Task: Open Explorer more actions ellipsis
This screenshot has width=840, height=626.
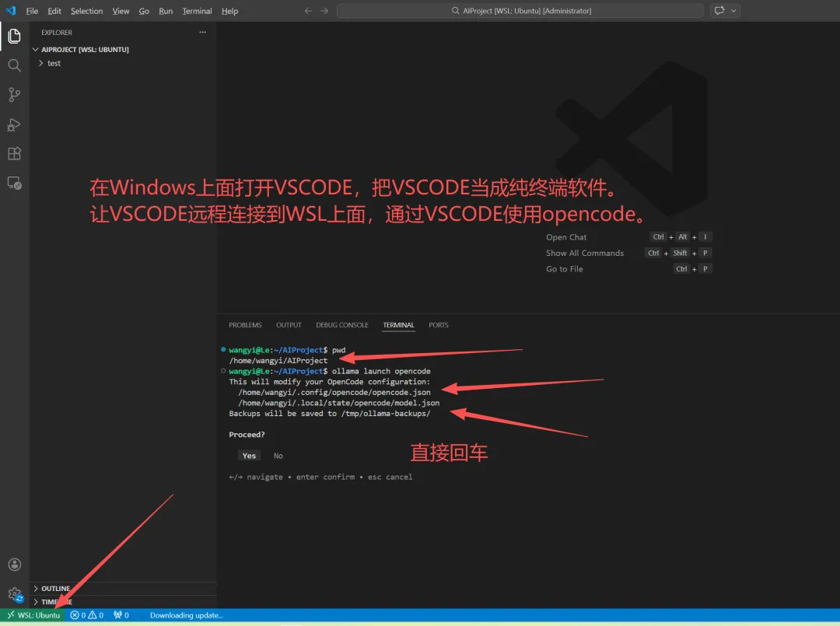Action: point(202,32)
